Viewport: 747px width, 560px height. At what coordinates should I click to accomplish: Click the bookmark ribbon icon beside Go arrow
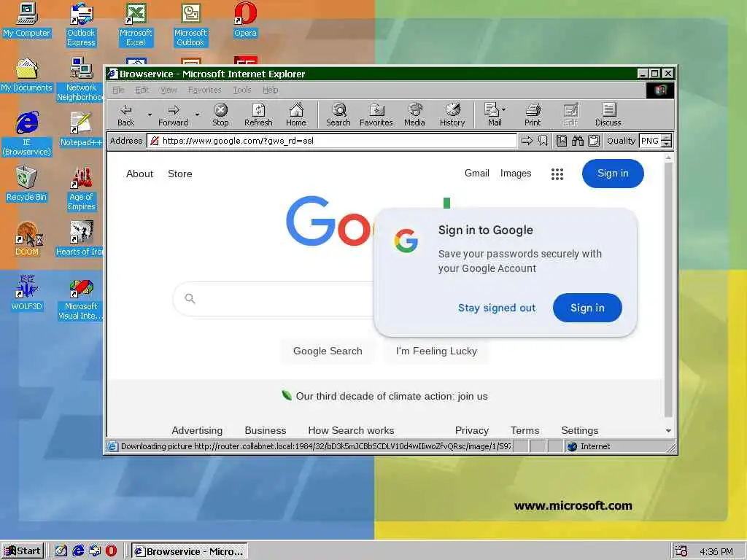[543, 141]
